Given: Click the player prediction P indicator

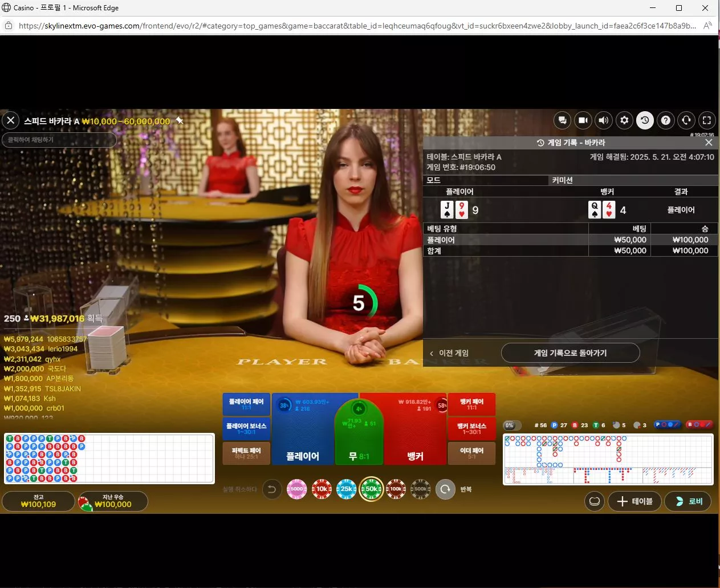Looking at the screenshot, I should (x=667, y=425).
